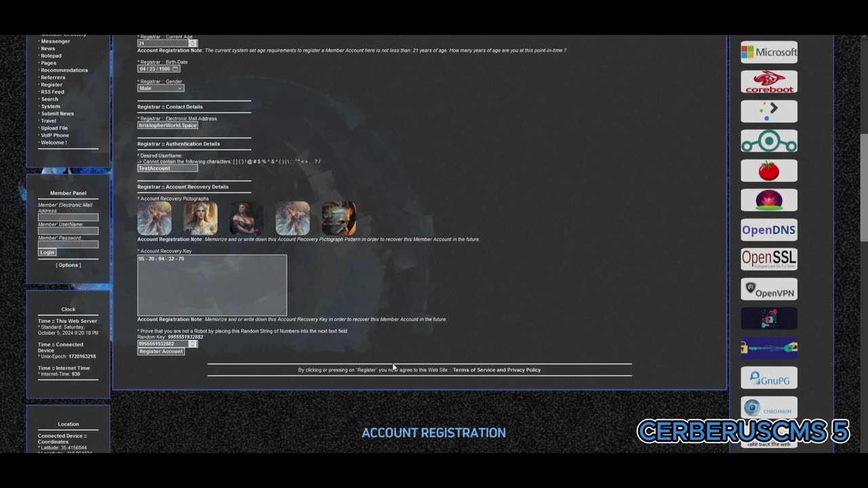Focus the Registrar Electronic Mail Address field

coord(167,125)
